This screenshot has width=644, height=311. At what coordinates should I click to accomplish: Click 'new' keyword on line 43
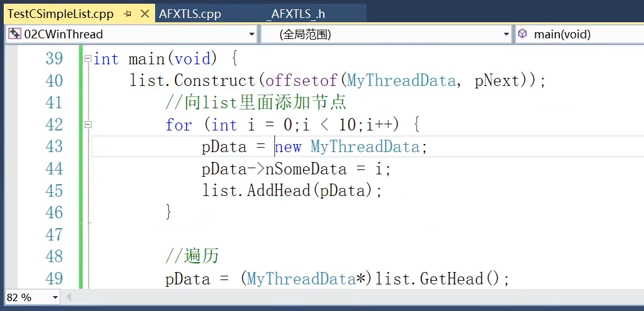pyautogui.click(x=288, y=147)
